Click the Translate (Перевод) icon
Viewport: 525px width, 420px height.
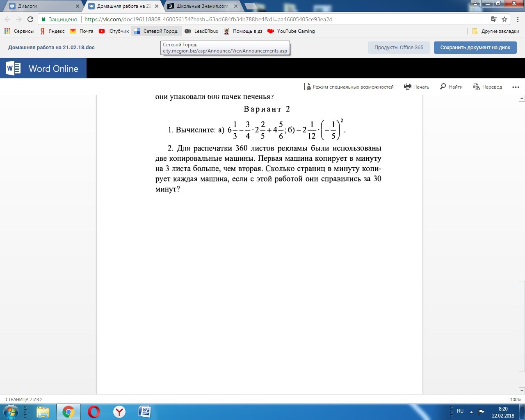(476, 87)
